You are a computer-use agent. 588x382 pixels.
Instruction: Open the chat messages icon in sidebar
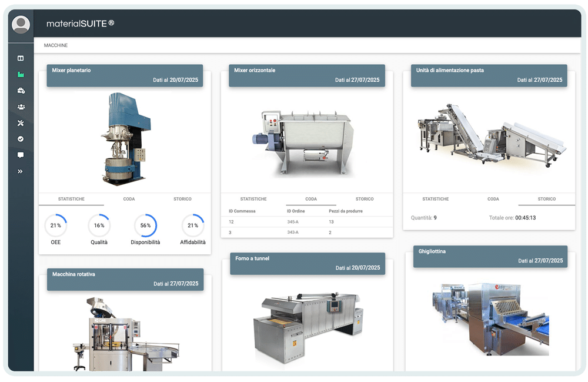[21, 155]
